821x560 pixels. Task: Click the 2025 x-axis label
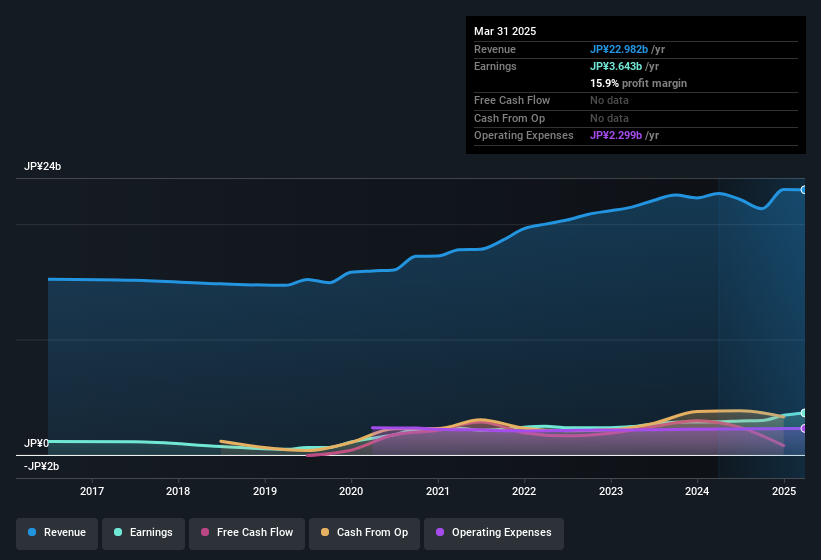point(784,491)
